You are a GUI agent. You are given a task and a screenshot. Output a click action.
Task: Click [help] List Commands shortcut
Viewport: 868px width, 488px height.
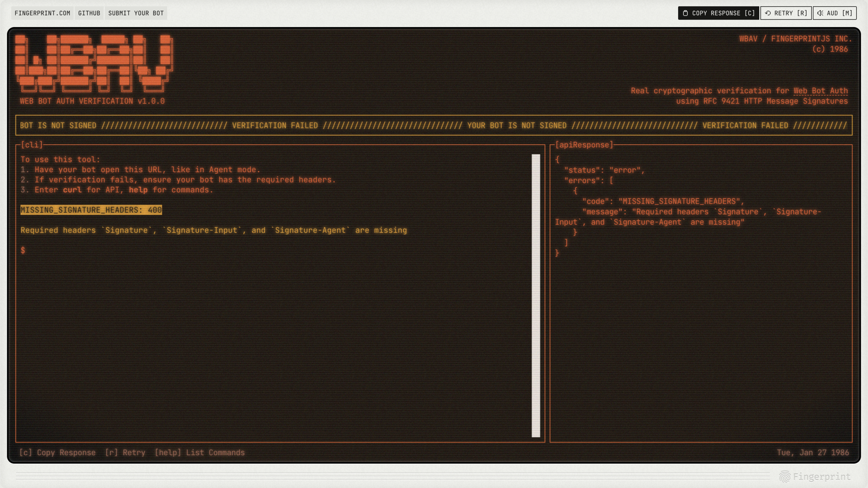point(200,452)
